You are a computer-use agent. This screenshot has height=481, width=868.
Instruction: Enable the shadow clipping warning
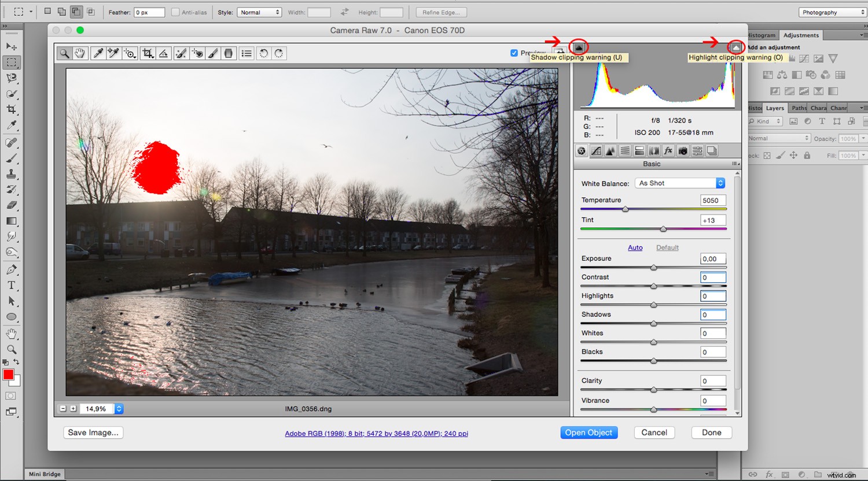579,47
